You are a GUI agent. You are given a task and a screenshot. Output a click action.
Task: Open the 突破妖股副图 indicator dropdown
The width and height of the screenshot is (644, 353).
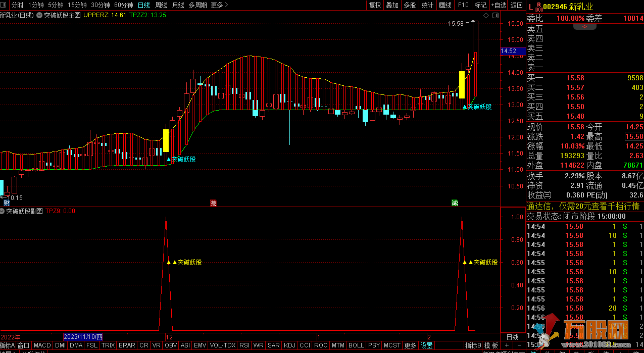point(3,211)
